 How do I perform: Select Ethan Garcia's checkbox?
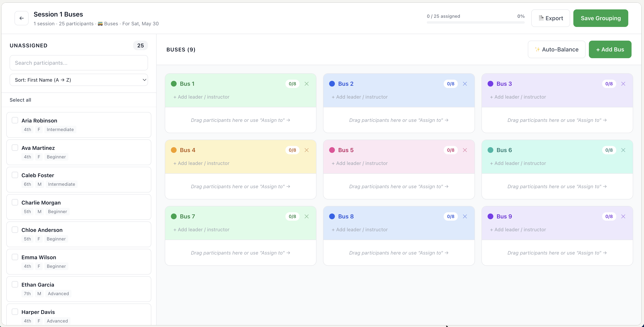(15, 284)
